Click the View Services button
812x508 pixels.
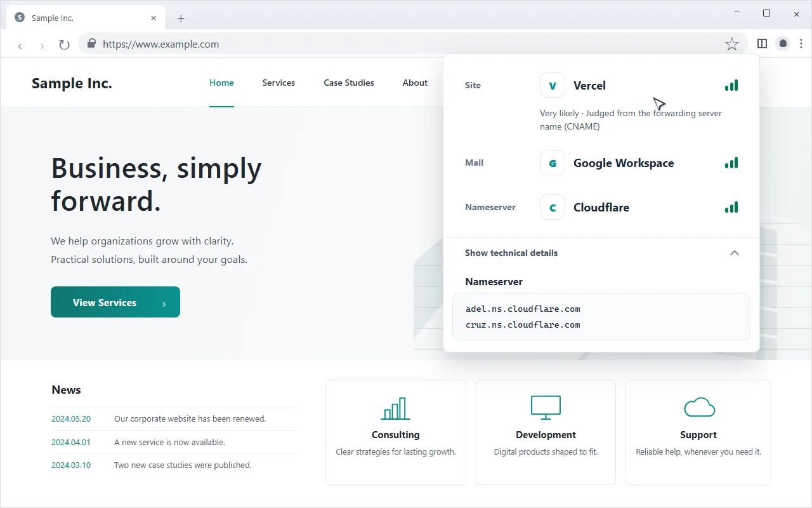click(115, 302)
